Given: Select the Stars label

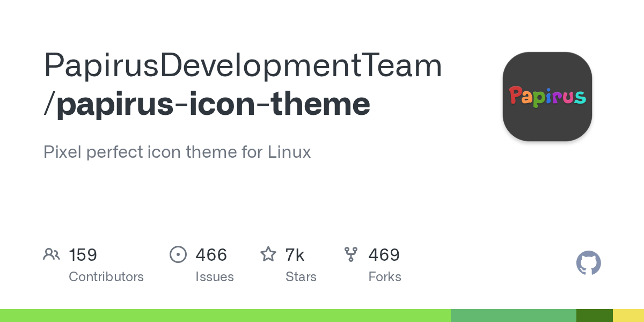Looking at the screenshot, I should coord(301,277).
